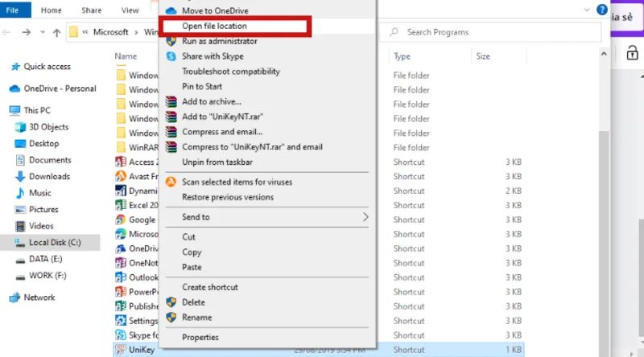644x357 pixels.
Task: Click Microsoft in the address breadcrumb
Action: (110, 32)
